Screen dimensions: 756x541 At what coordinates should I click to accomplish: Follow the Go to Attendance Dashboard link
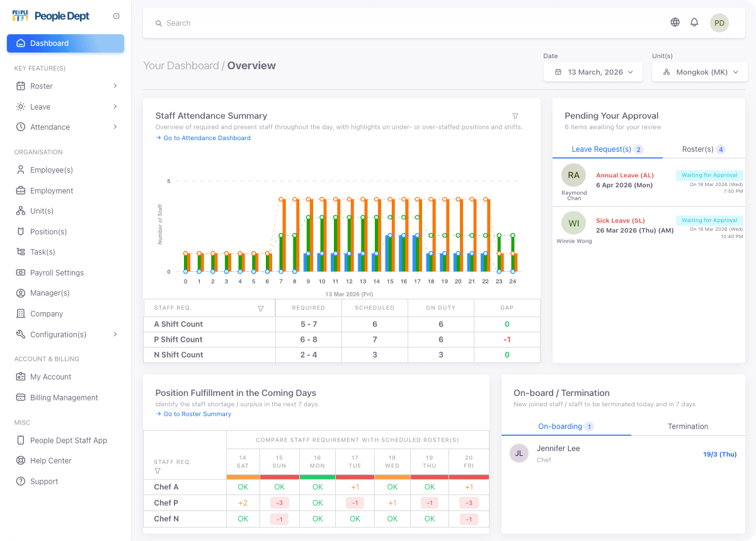[x=207, y=138]
